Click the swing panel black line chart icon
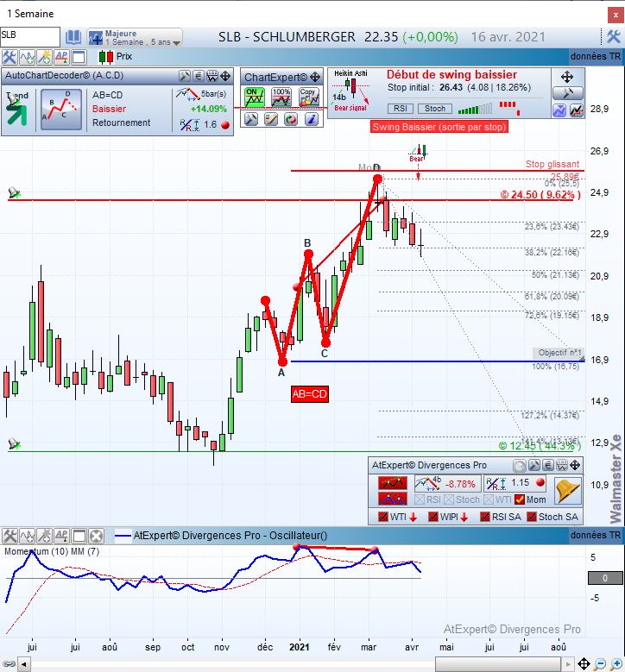The image size is (625, 672). point(577,110)
